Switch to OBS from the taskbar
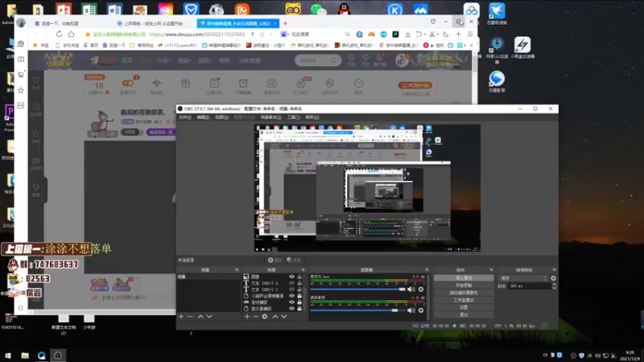Image resolution: width=644 pixels, height=362 pixels. 58,356
